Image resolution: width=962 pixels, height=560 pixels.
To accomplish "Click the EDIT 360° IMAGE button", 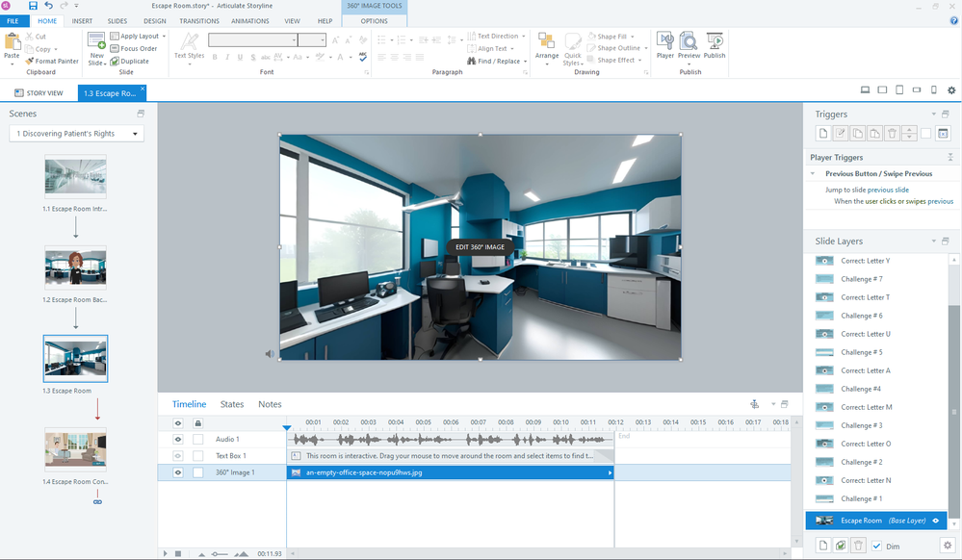I will [480, 247].
